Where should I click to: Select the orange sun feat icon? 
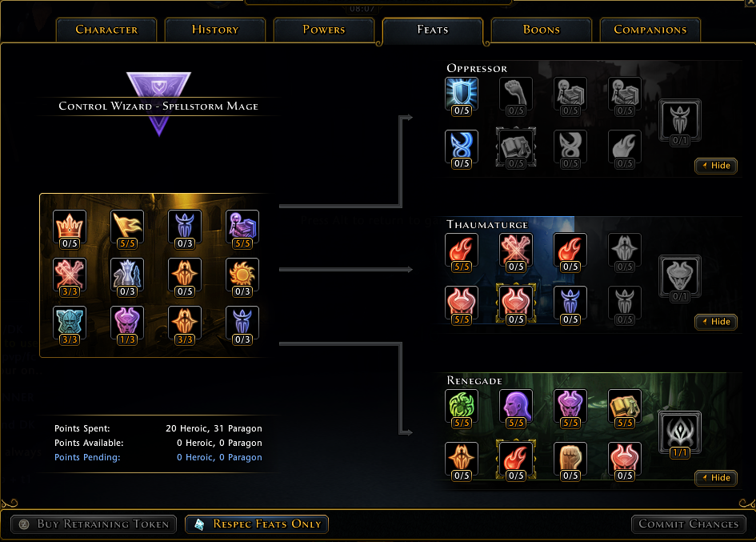coord(242,275)
